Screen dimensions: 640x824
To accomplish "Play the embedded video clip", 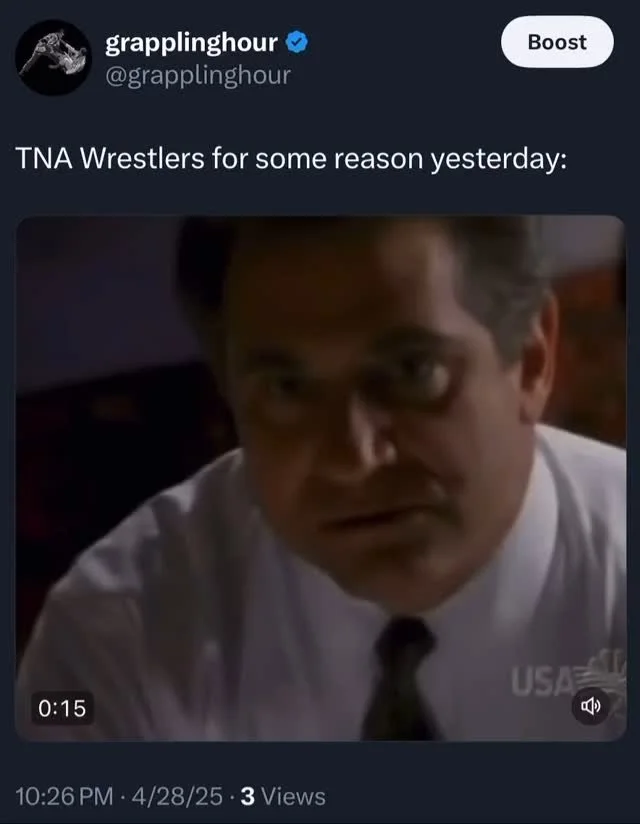I will (321, 478).
